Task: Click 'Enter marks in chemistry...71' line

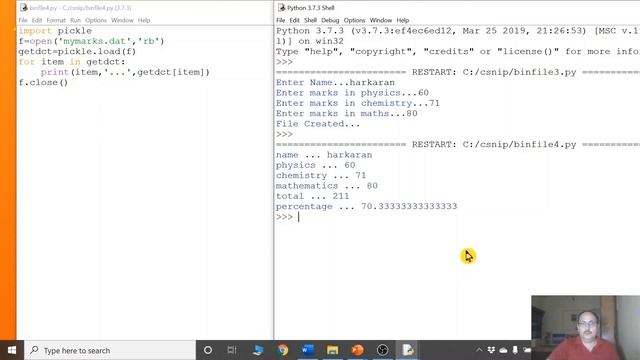Action: tap(358, 103)
